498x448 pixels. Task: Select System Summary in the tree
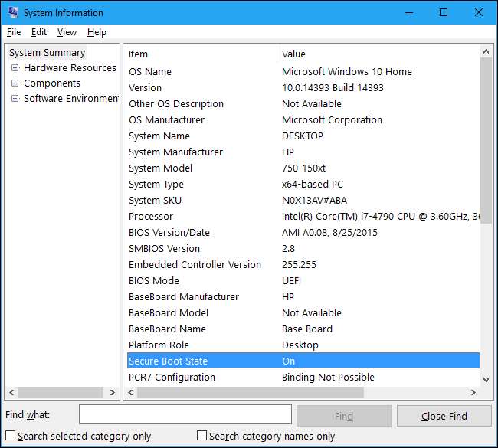(x=47, y=53)
